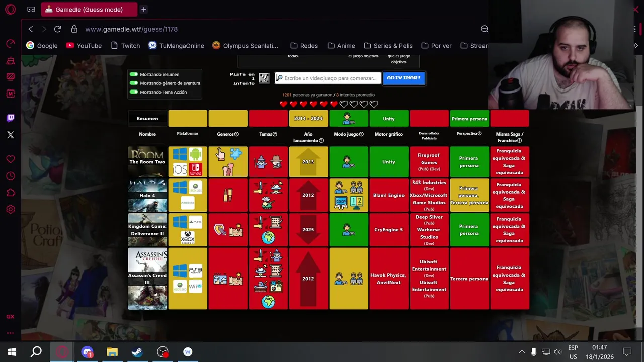Click the site lock security icon
The width and height of the screenshot is (644, 362).
pos(74,29)
